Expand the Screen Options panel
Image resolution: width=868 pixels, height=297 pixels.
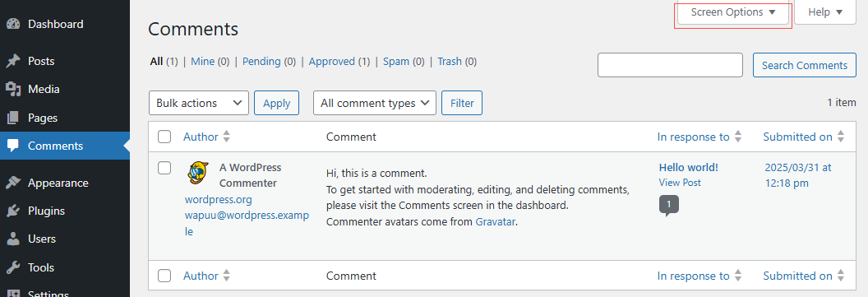click(733, 12)
